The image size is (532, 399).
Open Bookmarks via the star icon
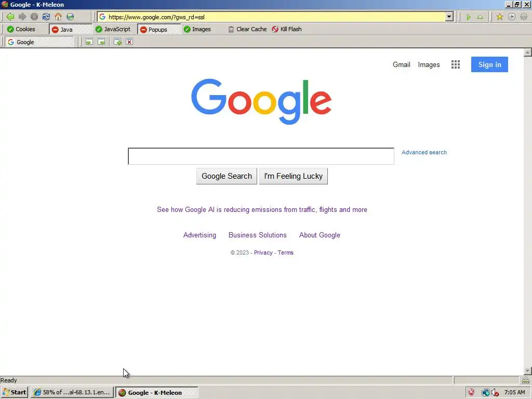(499, 17)
